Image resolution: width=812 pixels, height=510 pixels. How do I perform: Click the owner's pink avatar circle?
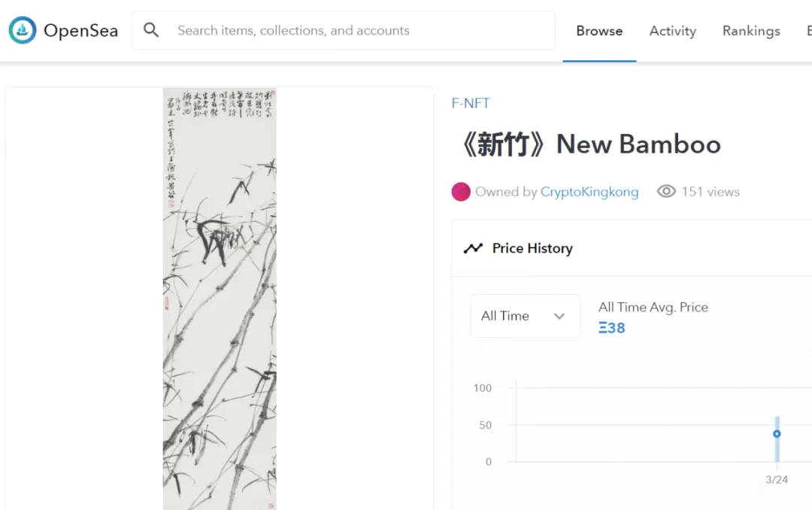point(461,192)
